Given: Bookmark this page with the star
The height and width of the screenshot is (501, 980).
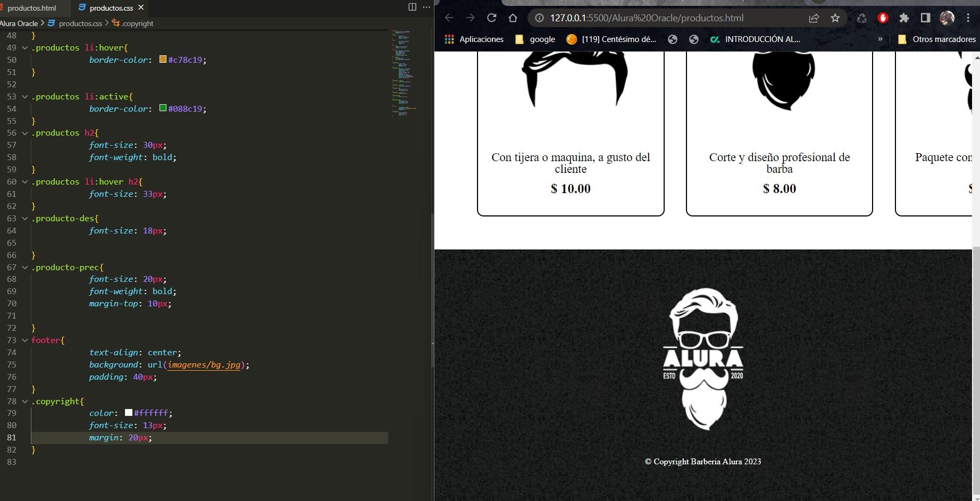Looking at the screenshot, I should (x=835, y=18).
